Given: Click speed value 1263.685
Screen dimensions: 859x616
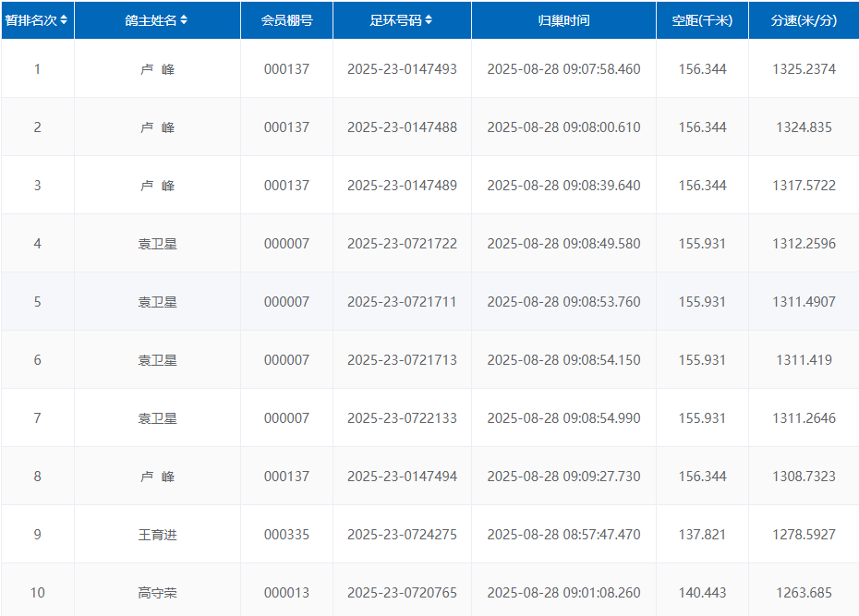Looking at the screenshot, I should click(x=804, y=593).
